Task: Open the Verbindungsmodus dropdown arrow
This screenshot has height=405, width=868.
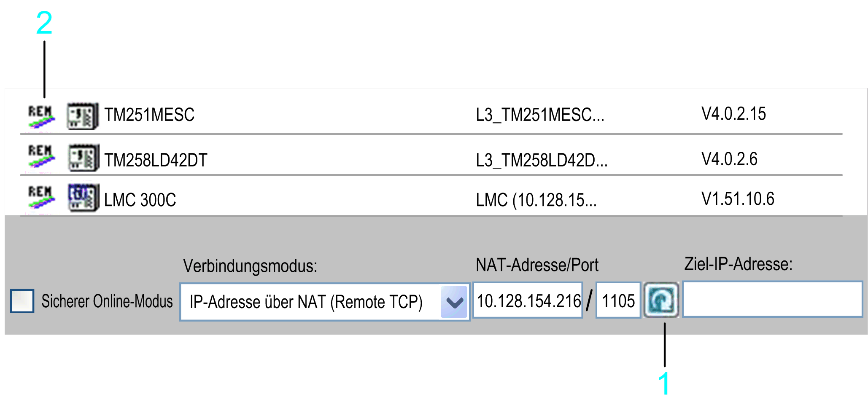Action: 454,302
